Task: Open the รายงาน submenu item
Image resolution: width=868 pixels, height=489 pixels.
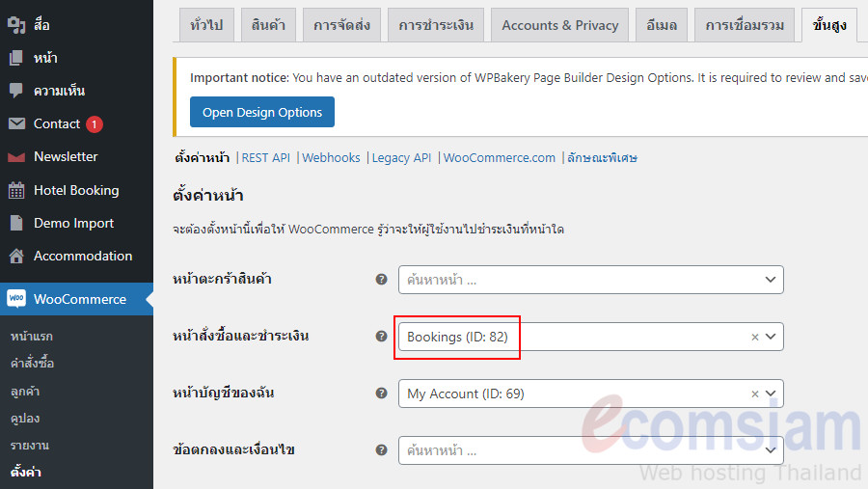Action: point(30,446)
